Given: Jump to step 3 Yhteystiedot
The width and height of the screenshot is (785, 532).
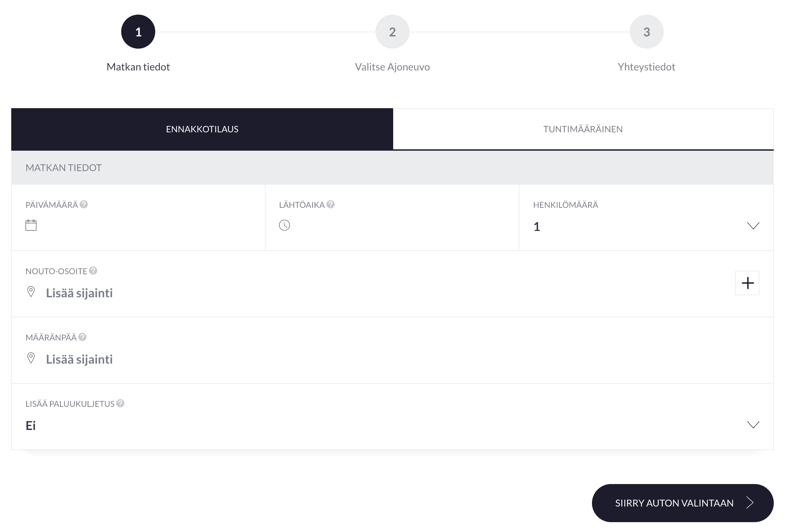Looking at the screenshot, I should point(646,32).
